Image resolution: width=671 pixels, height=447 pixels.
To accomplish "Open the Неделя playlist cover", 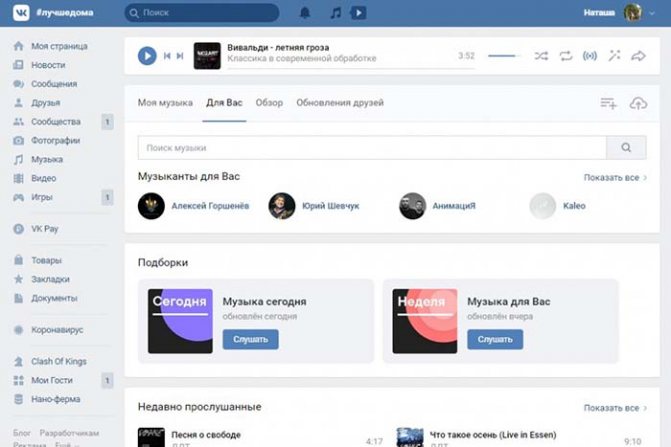I will (425, 321).
